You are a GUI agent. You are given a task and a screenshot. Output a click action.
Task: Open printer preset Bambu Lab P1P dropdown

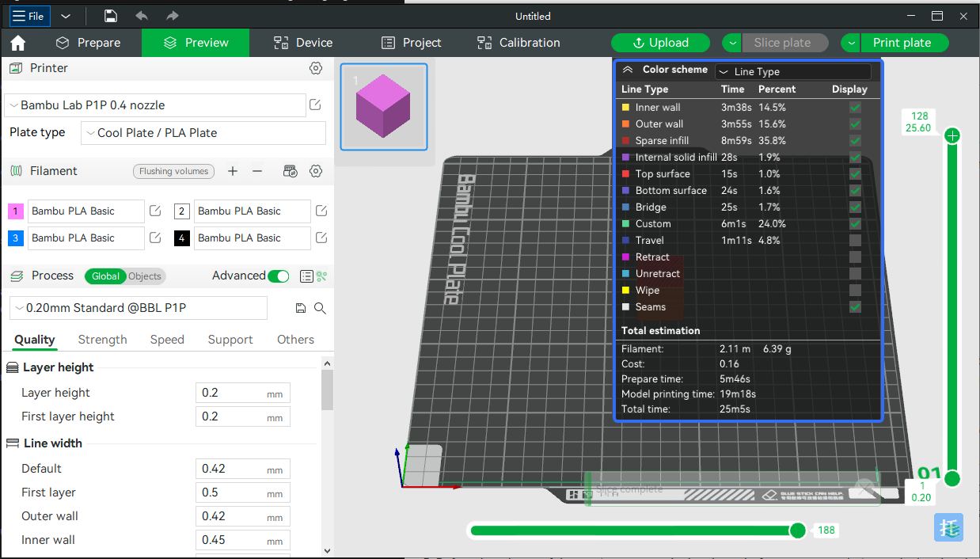pyautogui.click(x=155, y=105)
